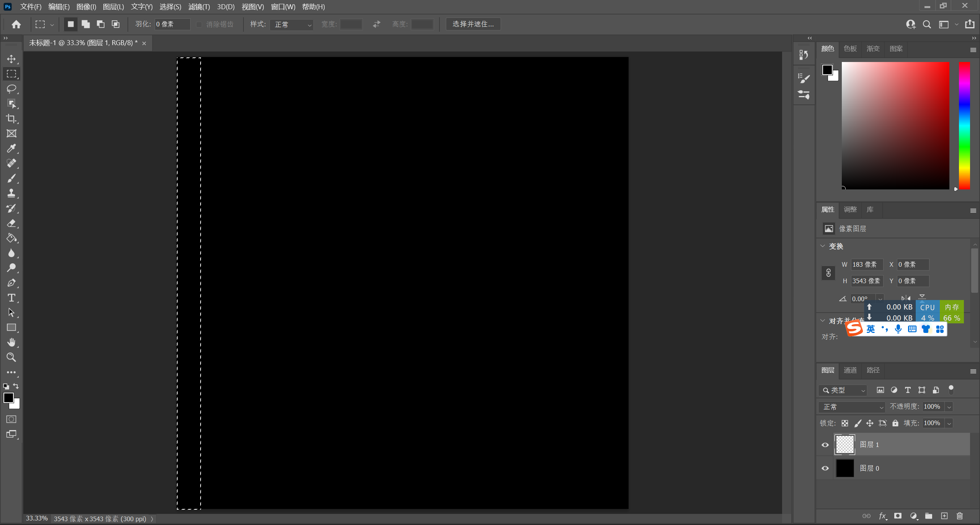
Task: Select the Lasso tool
Action: point(11,89)
